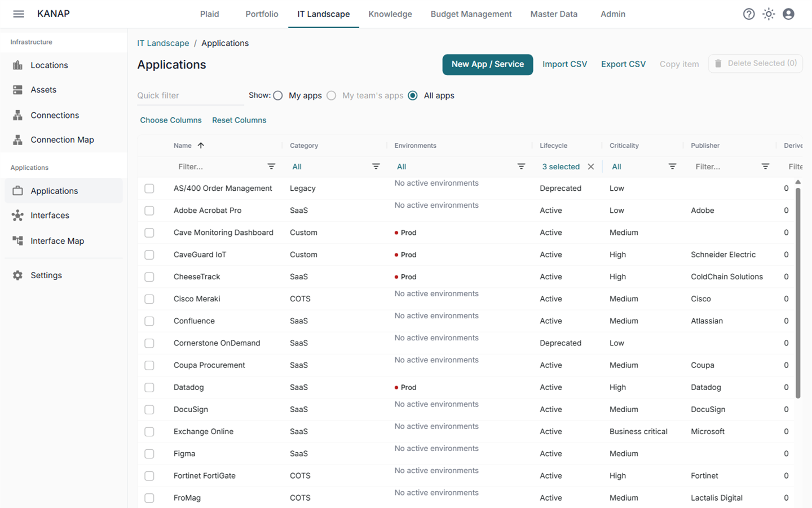Open Category column filter menu icon
Viewport: 812px width, 508px height.
tap(376, 167)
